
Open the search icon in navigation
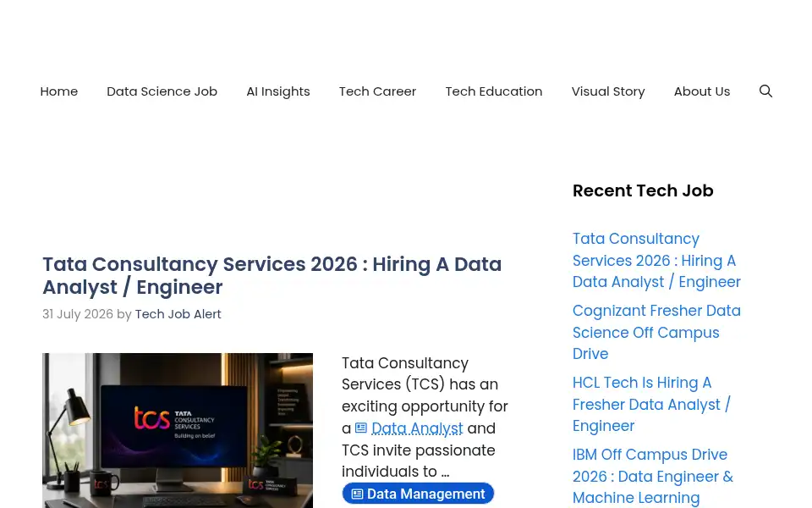coord(765,91)
